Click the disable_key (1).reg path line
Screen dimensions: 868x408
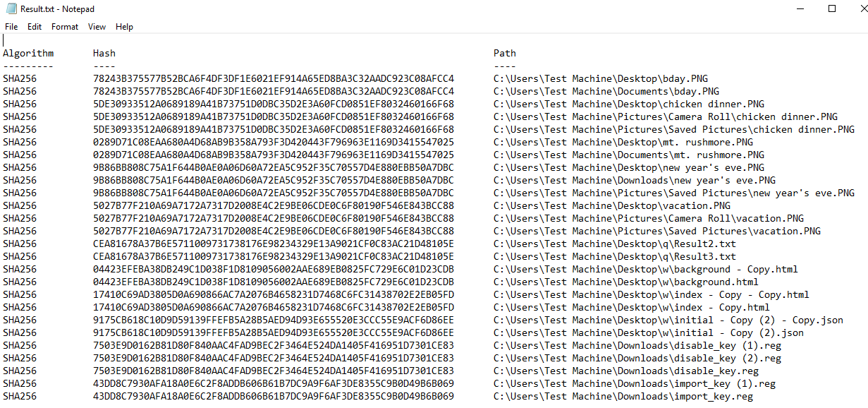pyautogui.click(x=637, y=345)
